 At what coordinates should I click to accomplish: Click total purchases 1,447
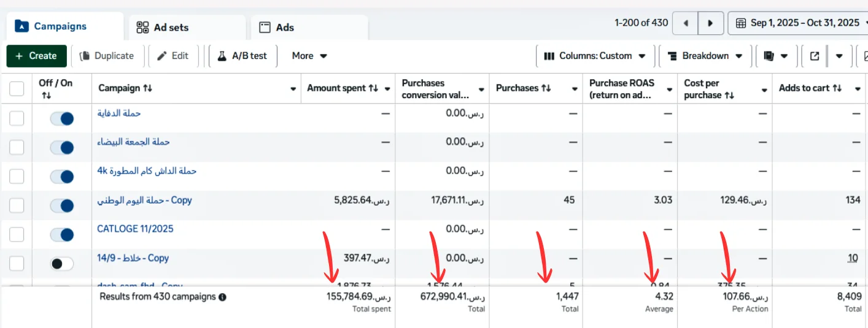567,297
